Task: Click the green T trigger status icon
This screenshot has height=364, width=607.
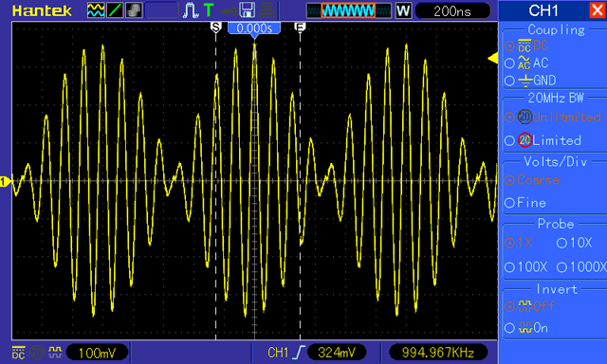Action: (x=209, y=10)
